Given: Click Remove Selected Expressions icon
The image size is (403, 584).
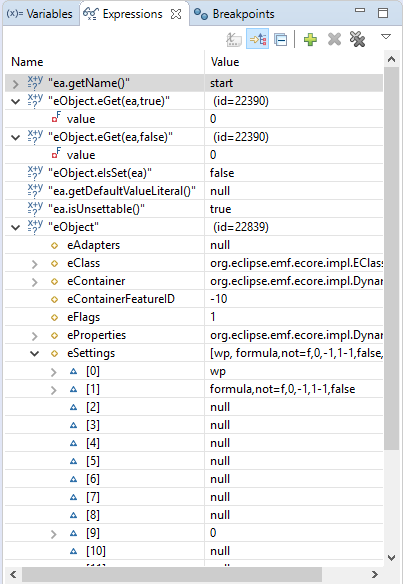Looking at the screenshot, I should pos(334,39).
